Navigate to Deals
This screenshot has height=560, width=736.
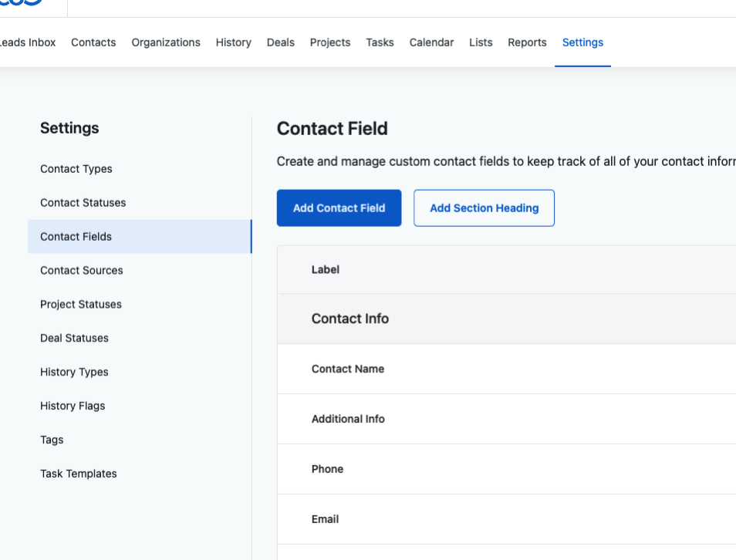point(280,42)
